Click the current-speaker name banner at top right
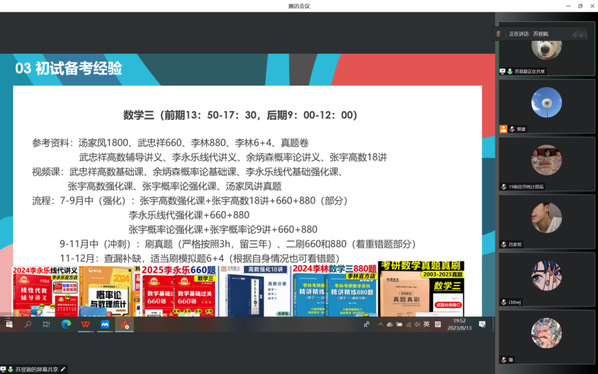598x374 pixels. pyautogui.click(x=541, y=34)
